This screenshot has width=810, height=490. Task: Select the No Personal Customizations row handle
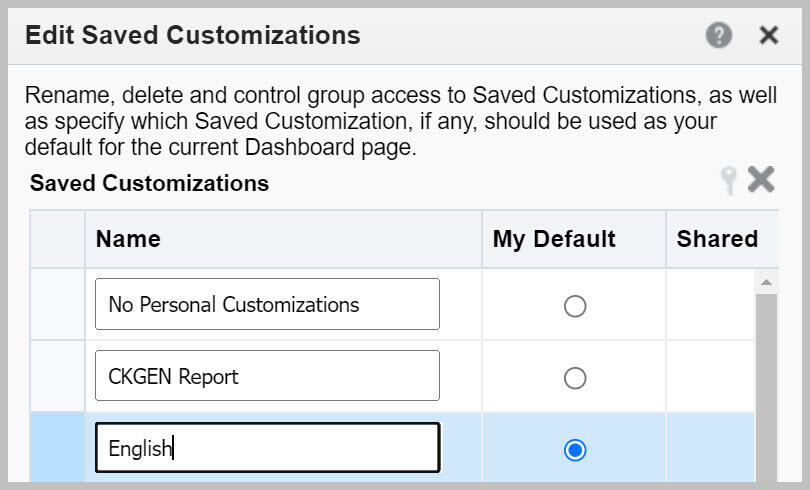click(57, 304)
